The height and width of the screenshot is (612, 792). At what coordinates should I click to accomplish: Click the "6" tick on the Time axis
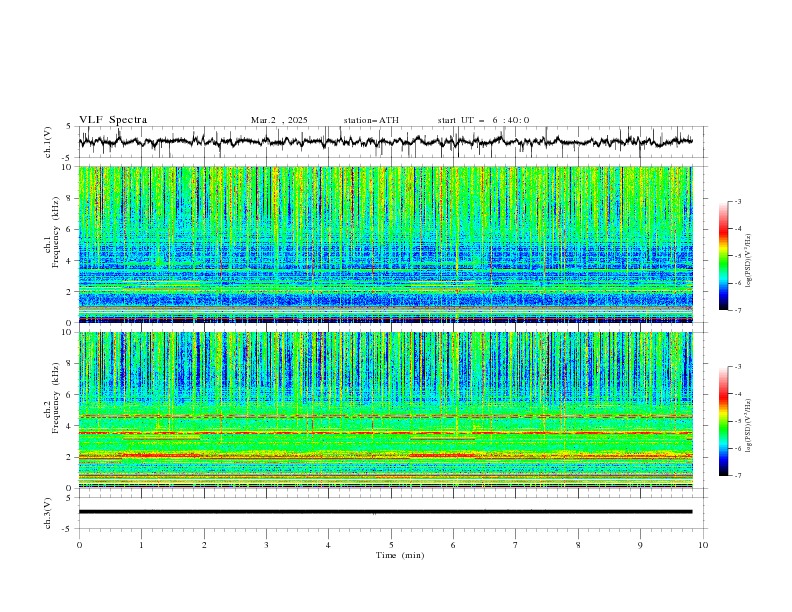tap(453, 545)
